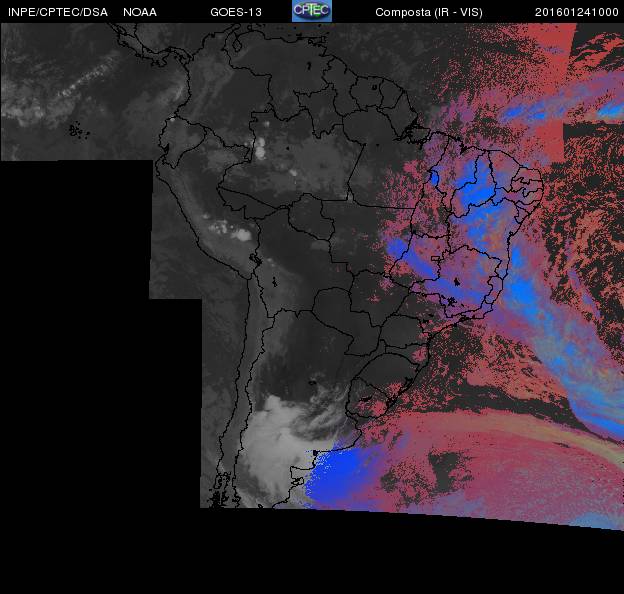Select the NOAA label in the header

[x=140, y=12]
